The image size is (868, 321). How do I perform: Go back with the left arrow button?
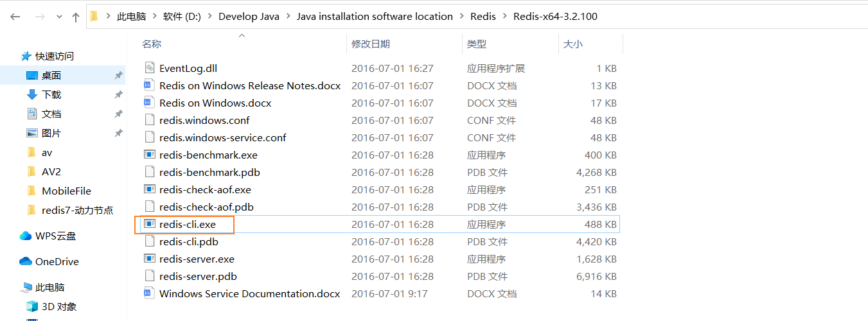click(15, 17)
